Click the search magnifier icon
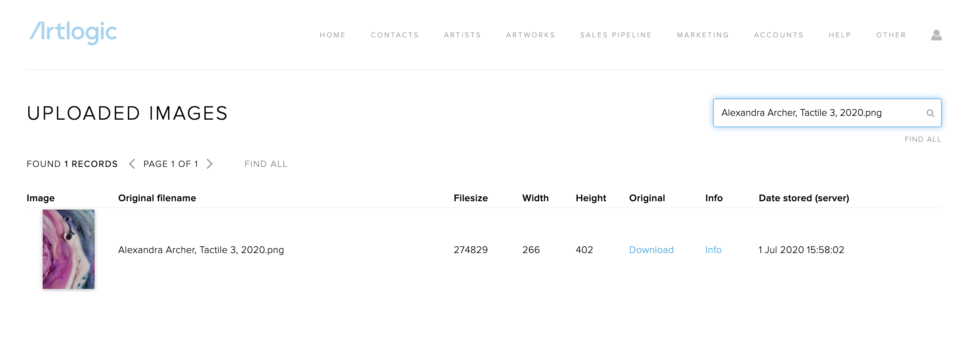 tap(930, 113)
